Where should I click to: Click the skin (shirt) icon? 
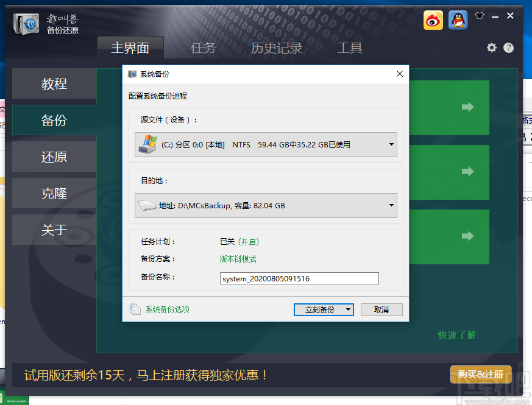(x=480, y=16)
